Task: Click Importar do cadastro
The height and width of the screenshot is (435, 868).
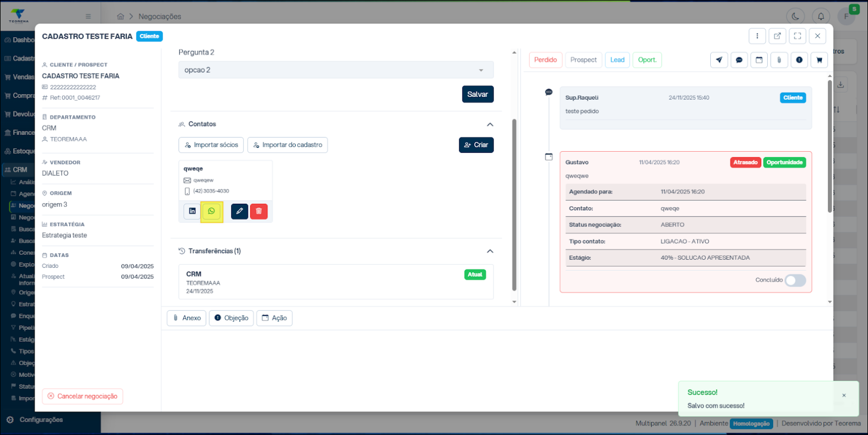Action: (x=288, y=145)
